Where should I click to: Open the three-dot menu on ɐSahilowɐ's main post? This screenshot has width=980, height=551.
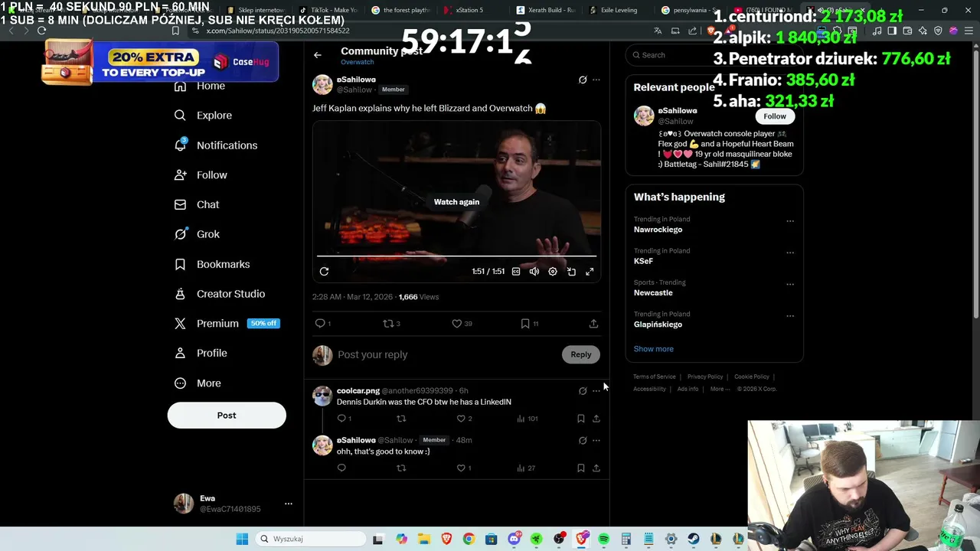click(x=596, y=80)
